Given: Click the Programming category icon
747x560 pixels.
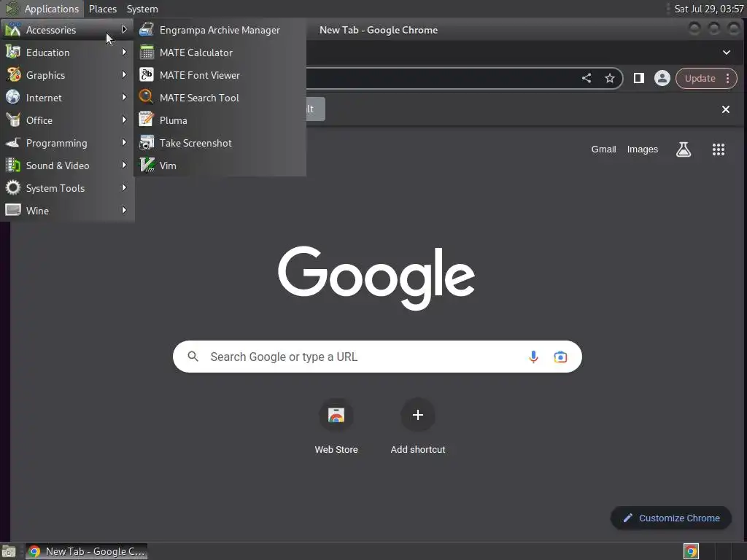Looking at the screenshot, I should point(13,142).
